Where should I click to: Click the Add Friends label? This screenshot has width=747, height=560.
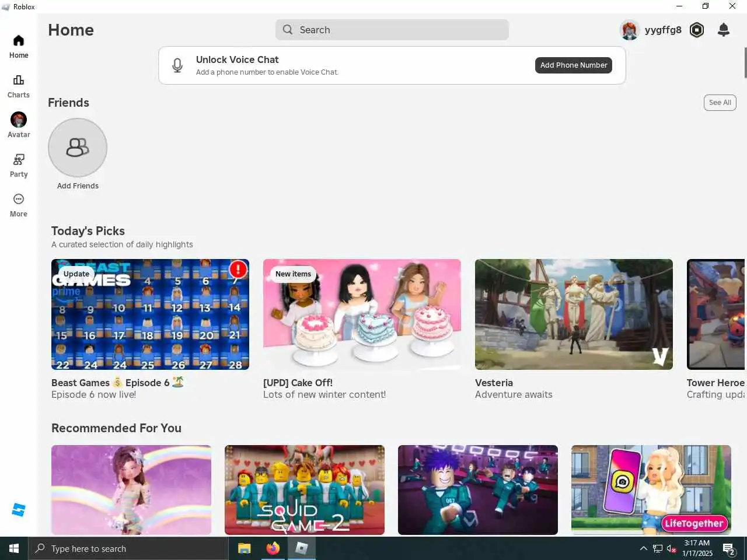[x=78, y=186]
